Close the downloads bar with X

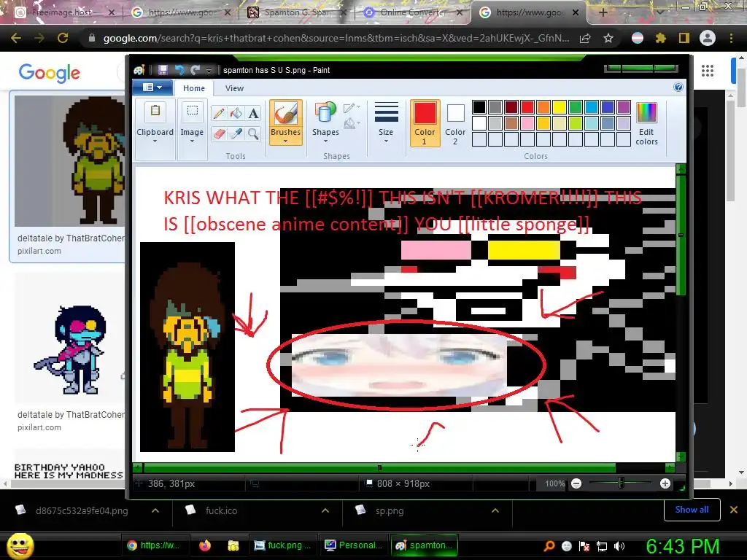click(x=734, y=510)
